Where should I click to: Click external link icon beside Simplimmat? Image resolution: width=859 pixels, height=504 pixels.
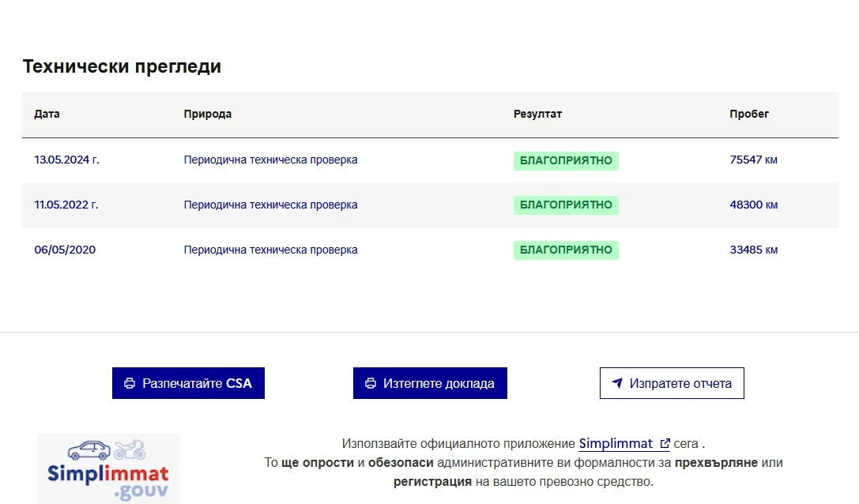click(665, 444)
